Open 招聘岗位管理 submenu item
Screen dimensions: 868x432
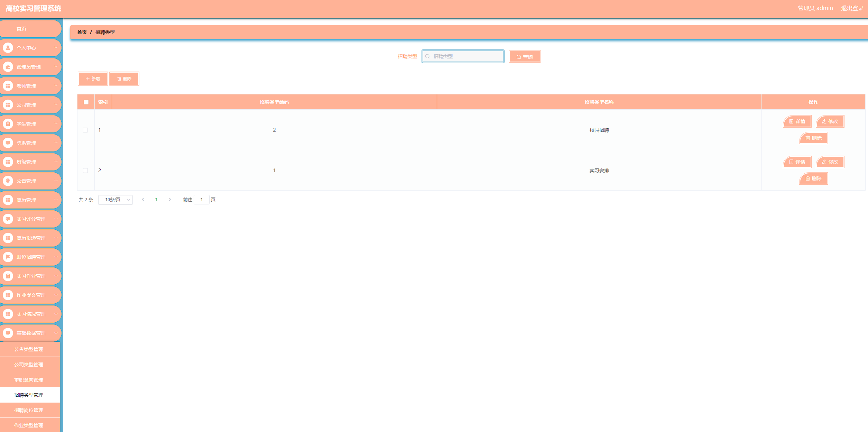(29, 410)
